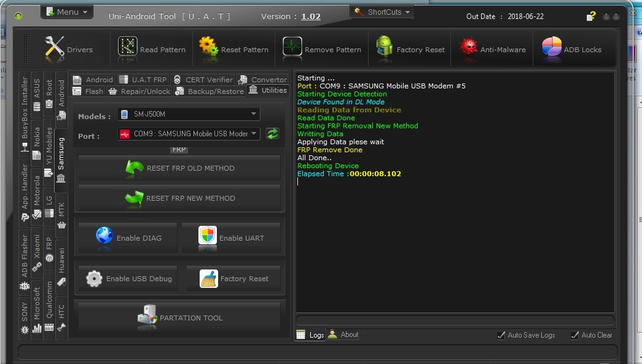642x364 pixels.
Task: Switch to the Huawei side tab
Action: pyautogui.click(x=61, y=266)
